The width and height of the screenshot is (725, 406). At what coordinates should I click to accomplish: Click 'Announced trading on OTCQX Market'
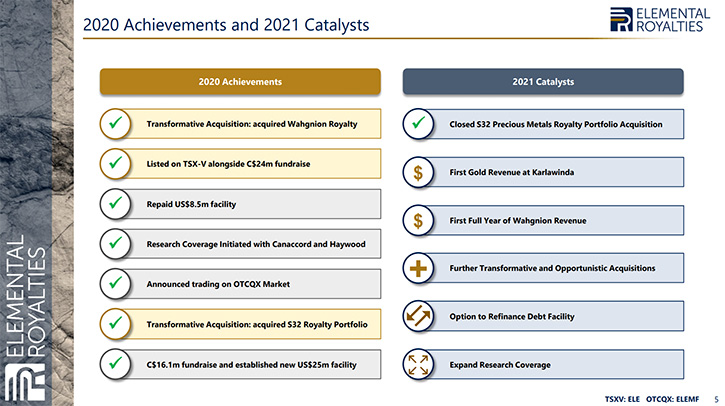(218, 284)
